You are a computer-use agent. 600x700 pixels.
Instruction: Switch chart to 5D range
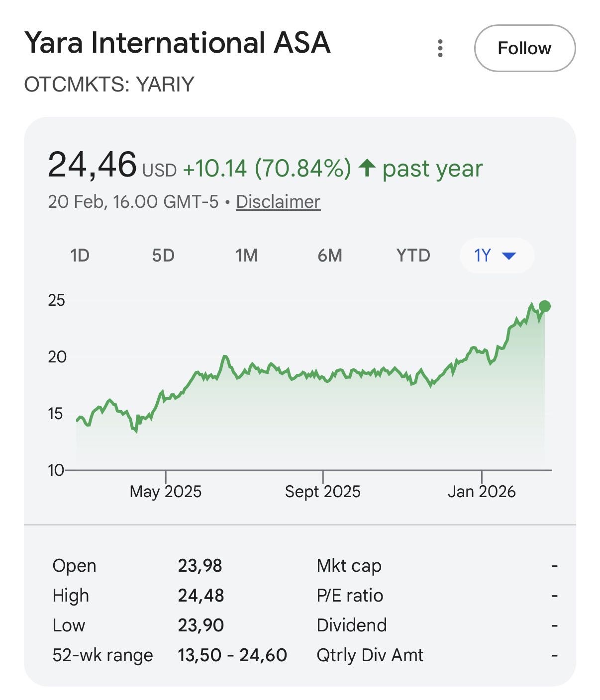coord(163,256)
